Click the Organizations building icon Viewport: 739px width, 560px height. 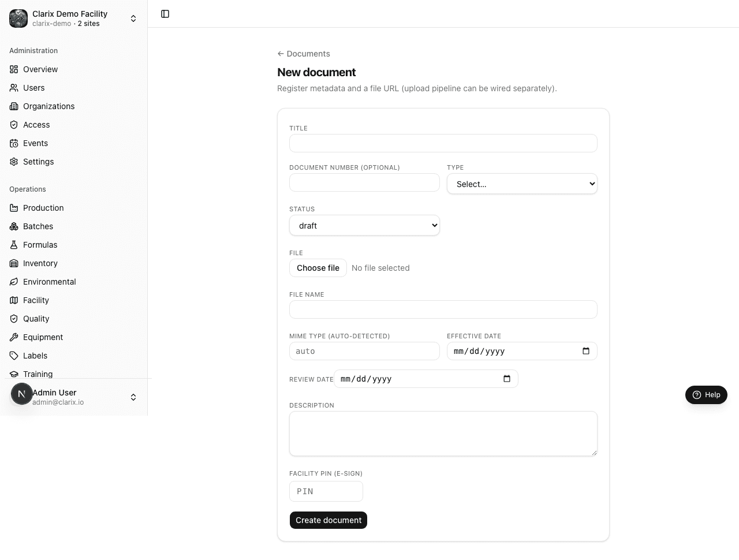[14, 106]
